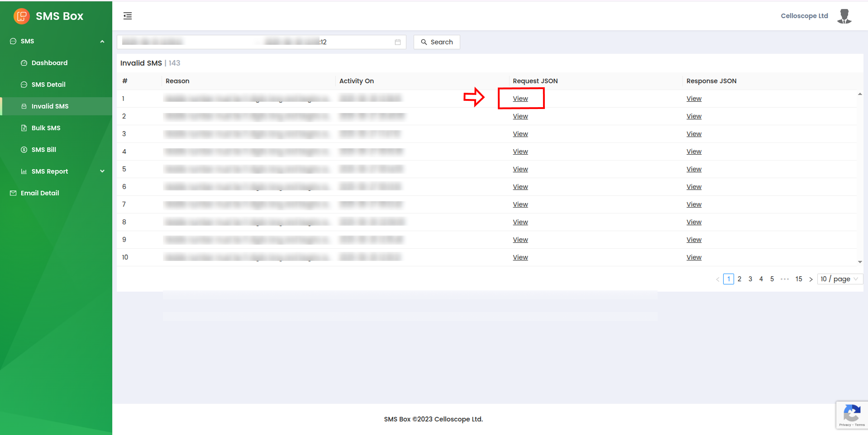Collapse the SMS menu section
This screenshot has width=868, height=435.
tap(102, 41)
